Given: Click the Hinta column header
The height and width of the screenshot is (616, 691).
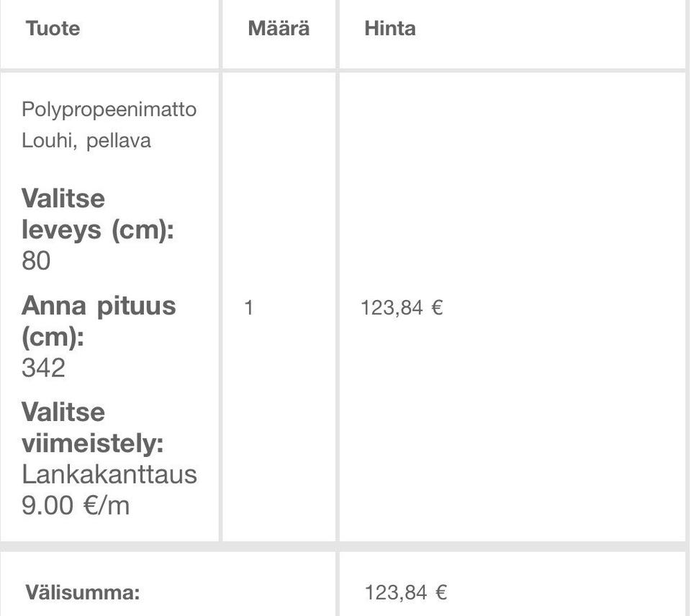Looking at the screenshot, I should [389, 29].
